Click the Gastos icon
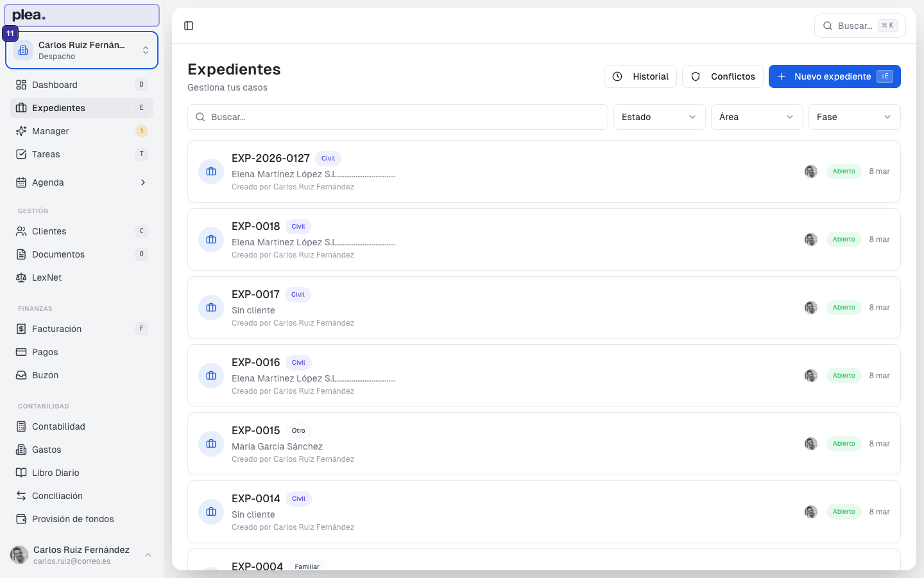Screen dimensions: 924x578 [21, 450]
